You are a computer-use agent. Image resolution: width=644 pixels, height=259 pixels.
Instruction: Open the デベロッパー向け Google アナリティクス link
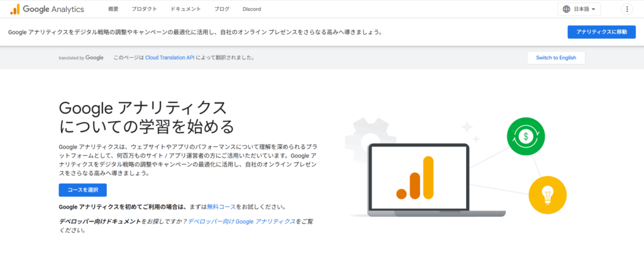coord(241,221)
